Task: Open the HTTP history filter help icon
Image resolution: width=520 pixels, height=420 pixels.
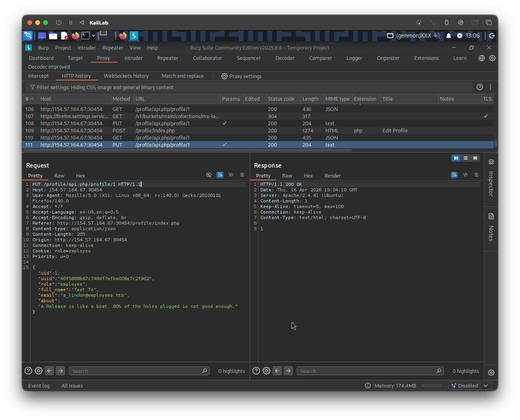Action: [480, 87]
